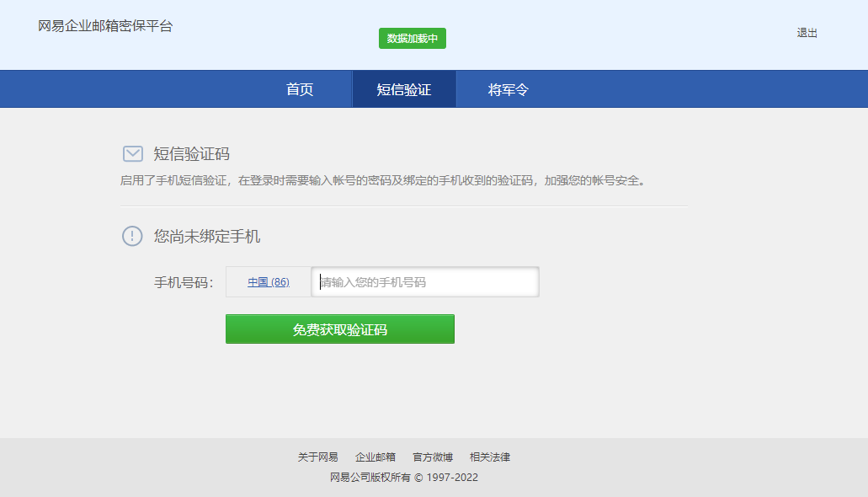868x497 pixels.
Task: Click the 手机号码 field label
Action: [183, 282]
